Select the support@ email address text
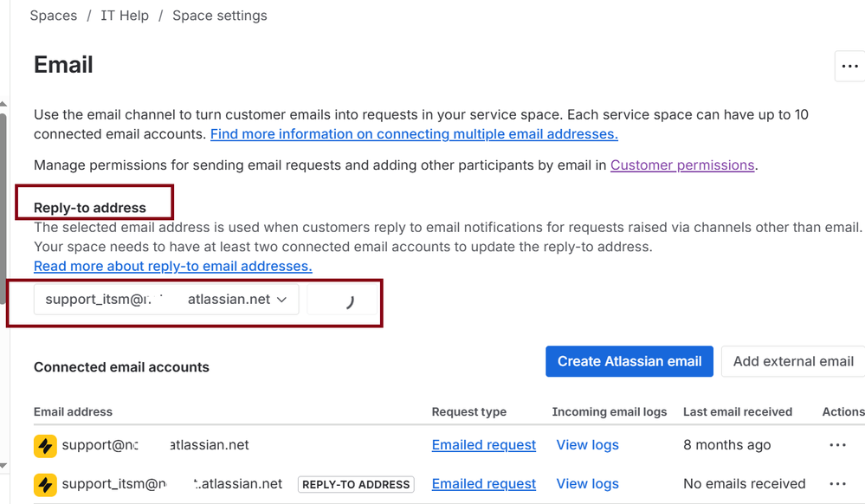 [x=155, y=445]
